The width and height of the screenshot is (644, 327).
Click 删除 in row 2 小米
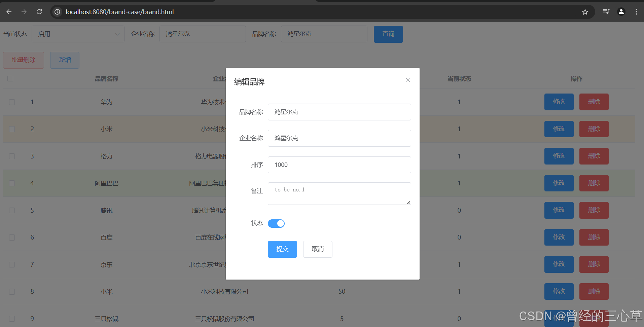pyautogui.click(x=594, y=129)
